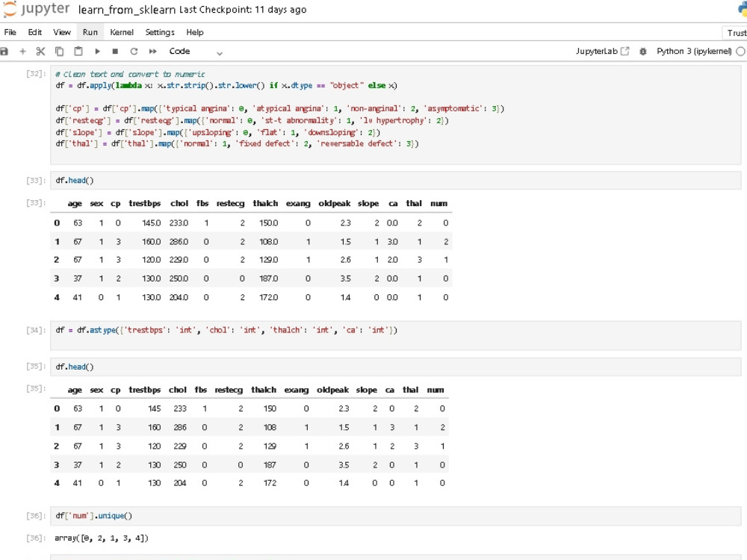Open the Edit menu

coord(35,32)
